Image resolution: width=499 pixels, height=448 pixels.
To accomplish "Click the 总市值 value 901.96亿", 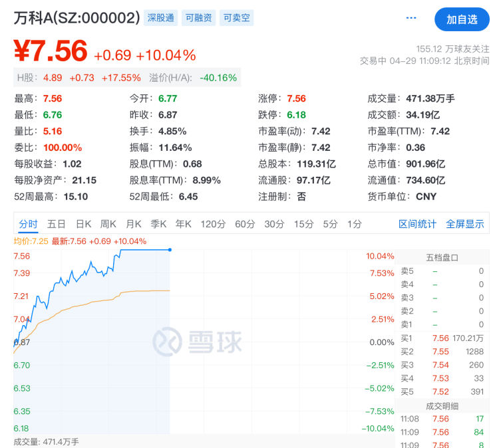I will point(426,164).
